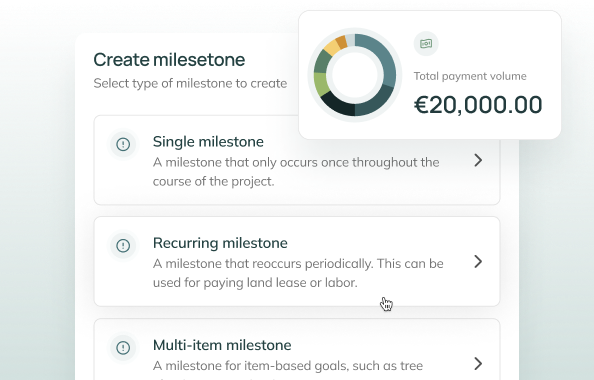Image resolution: width=594 pixels, height=380 pixels.
Task: Click the Single milestone exclamation icon
Action: click(x=123, y=144)
